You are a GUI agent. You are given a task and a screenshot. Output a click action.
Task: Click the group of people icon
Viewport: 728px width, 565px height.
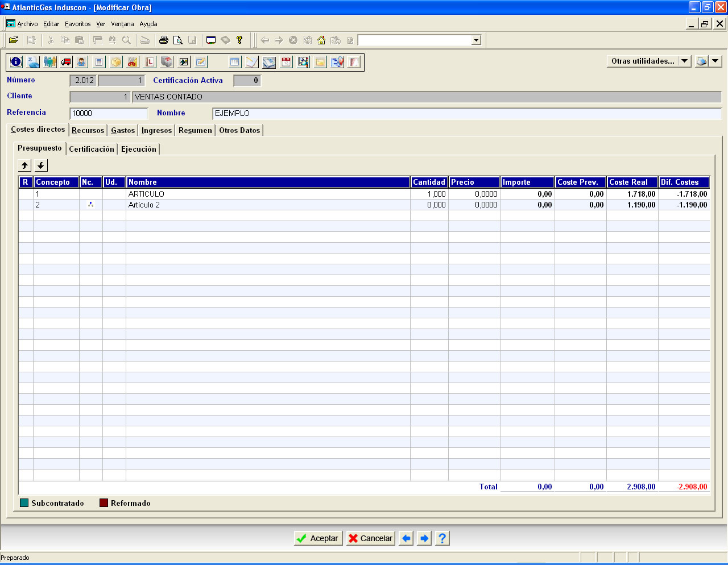(50, 62)
